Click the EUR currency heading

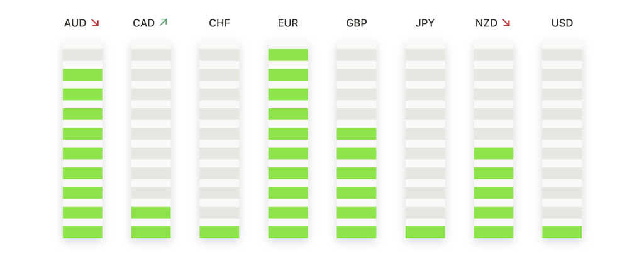coord(288,23)
